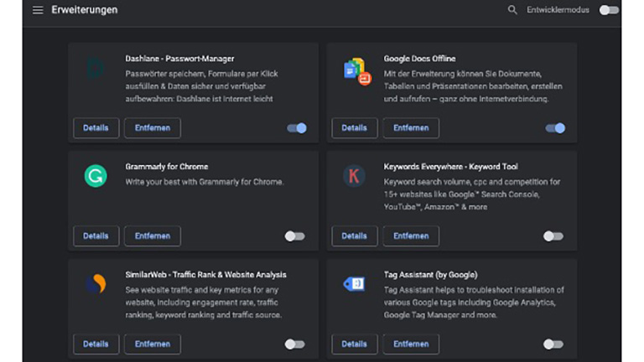
Task: Enable the Entwicklermodus toggle
Action: pos(609,10)
